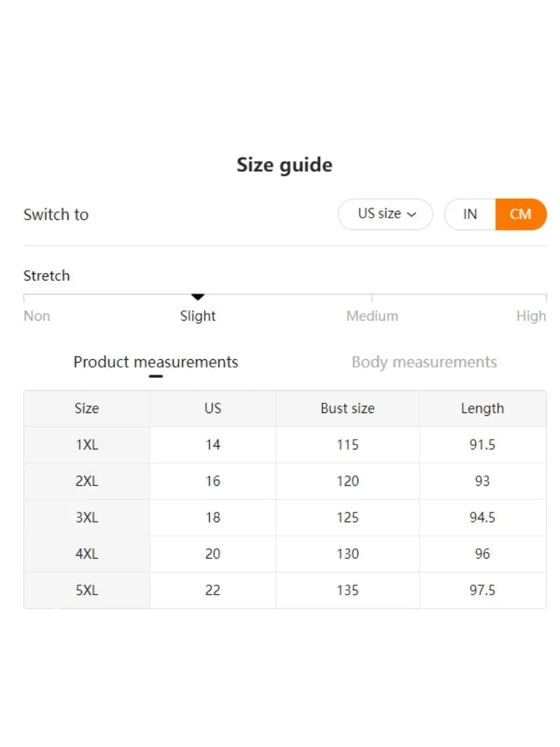Click the High stretch level label
The width and height of the screenshot is (560, 747).
click(531, 316)
